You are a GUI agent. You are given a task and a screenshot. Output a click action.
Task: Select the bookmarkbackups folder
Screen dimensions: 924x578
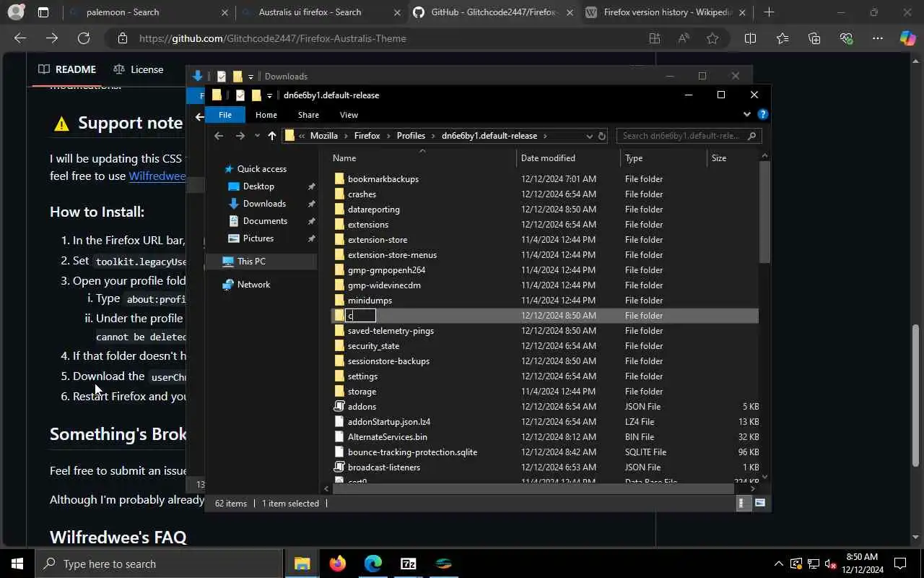pyautogui.click(x=383, y=178)
